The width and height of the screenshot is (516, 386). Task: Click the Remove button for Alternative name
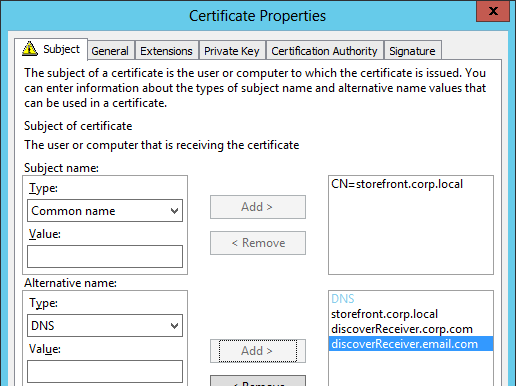pos(258,381)
